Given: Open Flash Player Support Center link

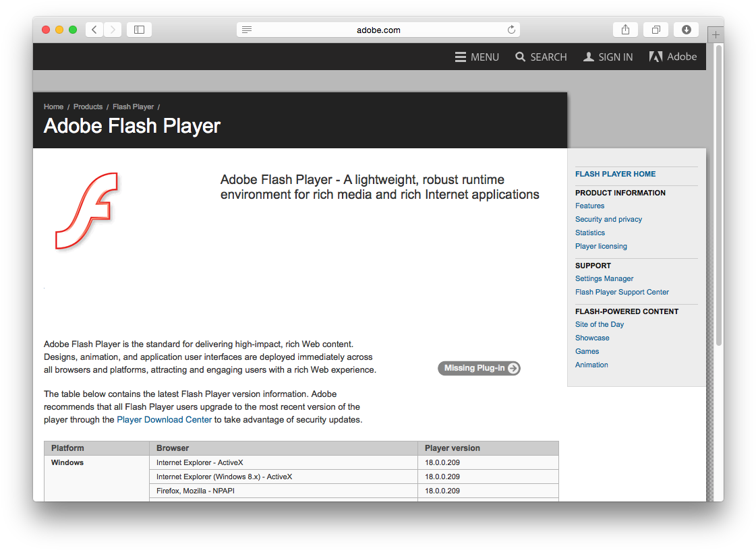Looking at the screenshot, I should [x=622, y=292].
